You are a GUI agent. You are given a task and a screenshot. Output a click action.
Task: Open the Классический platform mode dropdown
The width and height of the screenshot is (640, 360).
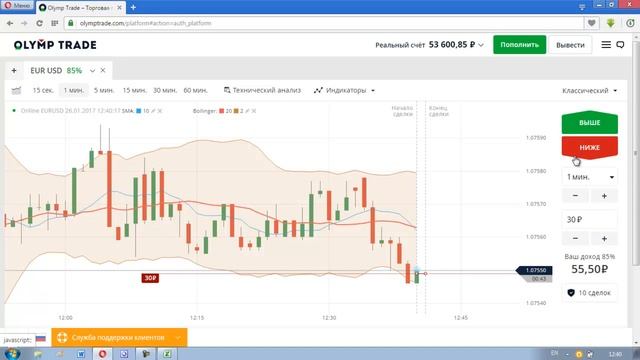pos(589,91)
